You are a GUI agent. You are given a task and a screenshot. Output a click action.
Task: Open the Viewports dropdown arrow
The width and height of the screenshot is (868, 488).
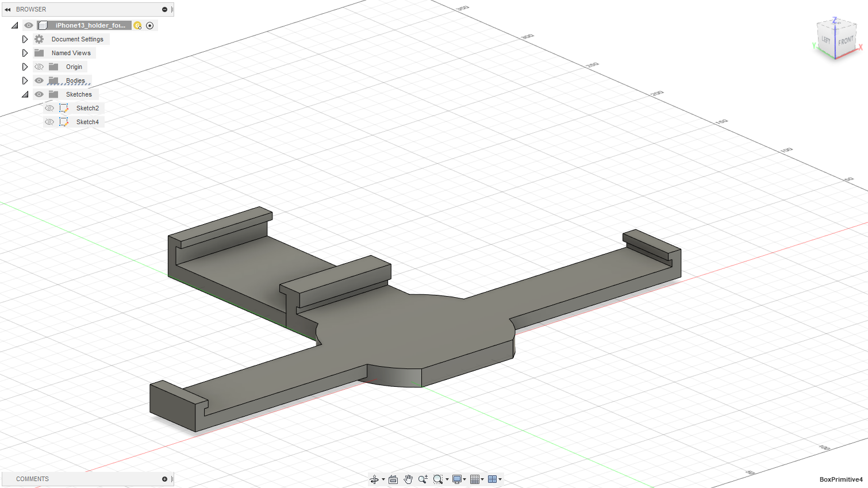(x=500, y=479)
